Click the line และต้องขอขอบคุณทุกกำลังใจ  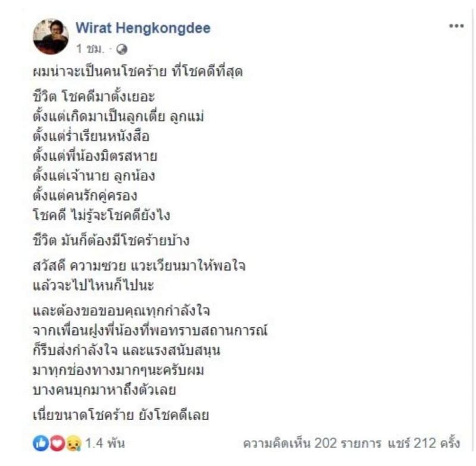121,310
